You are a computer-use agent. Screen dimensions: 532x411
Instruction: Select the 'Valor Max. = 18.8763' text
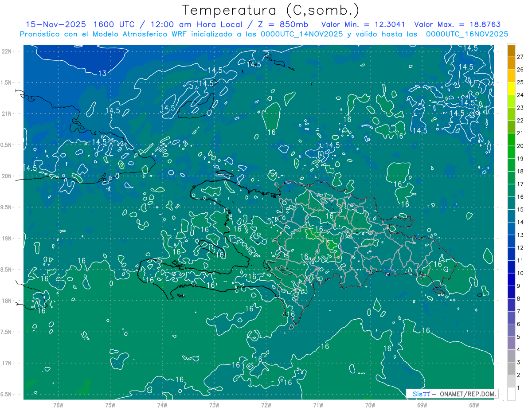pyautogui.click(x=458, y=24)
